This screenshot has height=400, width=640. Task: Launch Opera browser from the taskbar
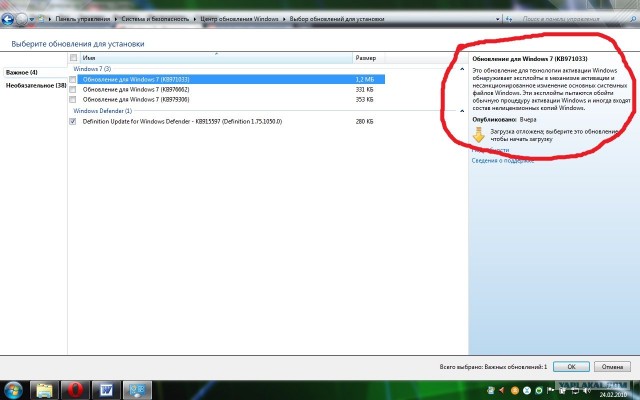click(75, 390)
